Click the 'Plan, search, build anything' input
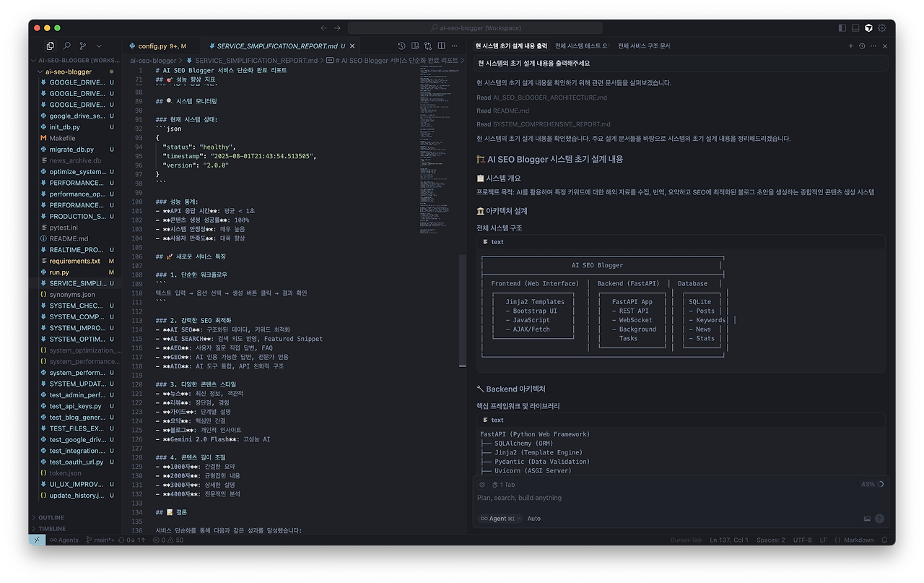Viewport: 924px width, 583px height. coord(681,498)
